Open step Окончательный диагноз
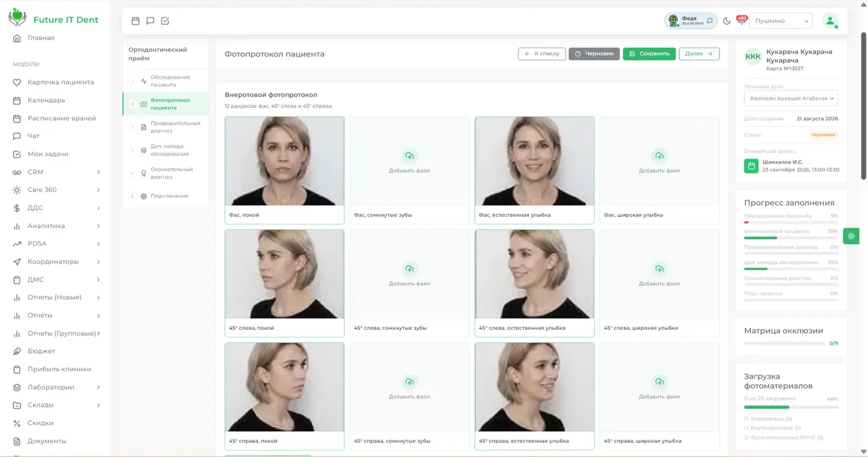 [165, 173]
